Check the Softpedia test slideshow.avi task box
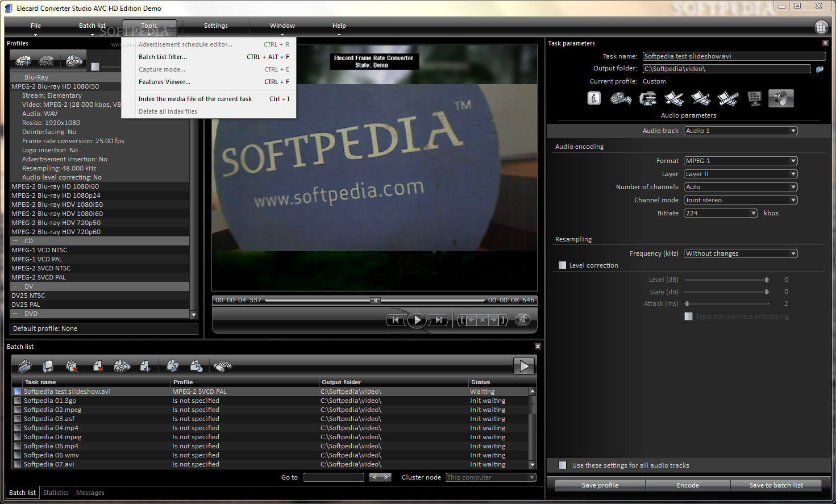This screenshot has height=504, width=836. click(x=18, y=391)
